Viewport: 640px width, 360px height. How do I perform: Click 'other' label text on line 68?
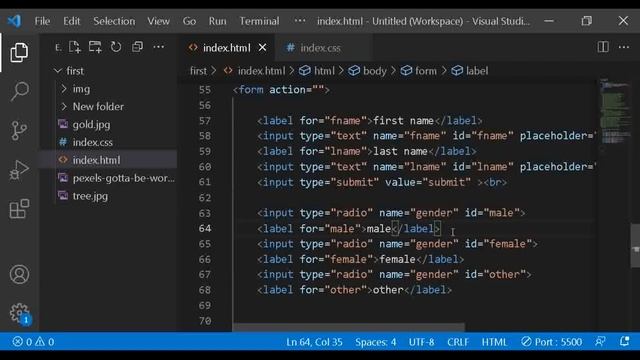coord(388,290)
